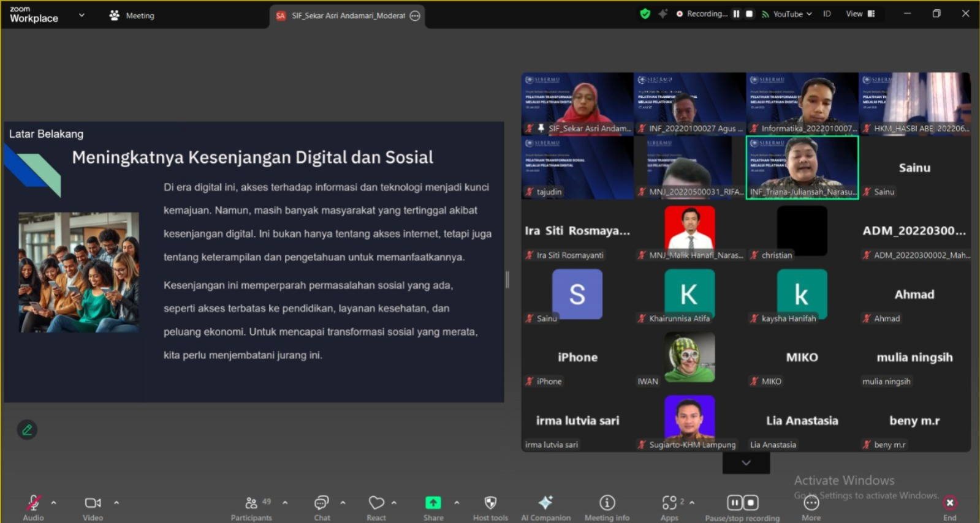The width and height of the screenshot is (980, 523).
Task: Show next page of gallery participants
Action: 746,463
